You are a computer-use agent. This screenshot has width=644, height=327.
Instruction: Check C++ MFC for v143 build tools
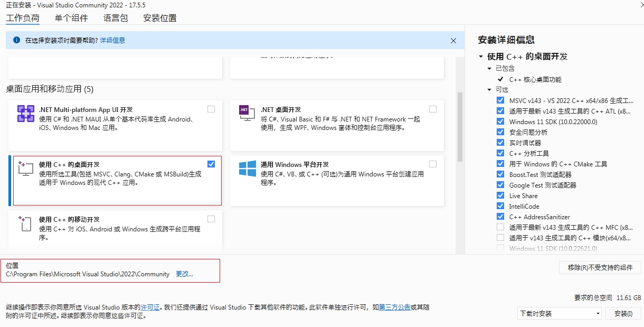click(x=500, y=227)
